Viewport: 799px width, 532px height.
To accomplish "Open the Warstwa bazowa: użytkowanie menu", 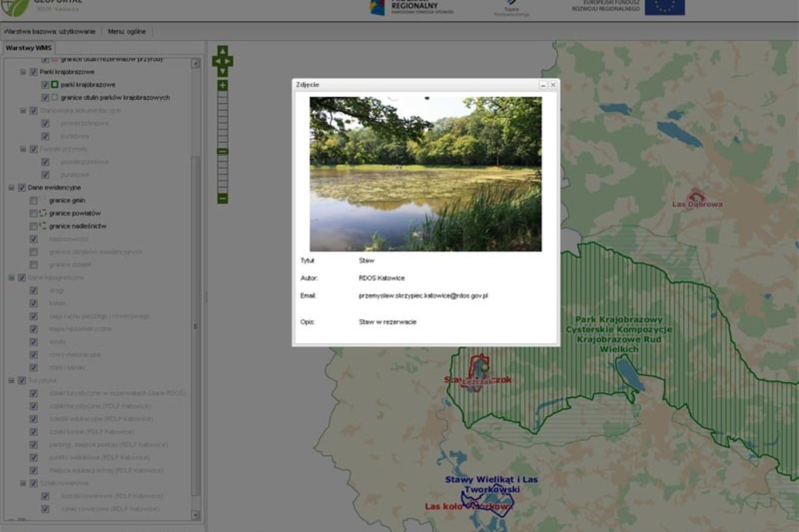I will 49,31.
